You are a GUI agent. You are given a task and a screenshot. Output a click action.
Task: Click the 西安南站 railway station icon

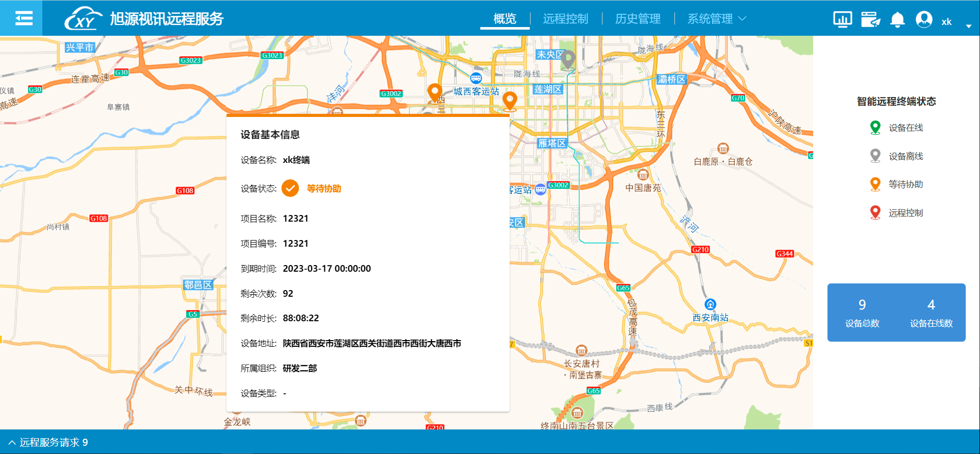tap(710, 304)
